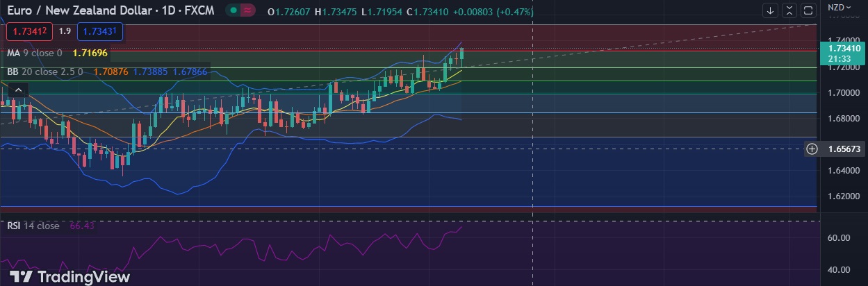Click the red sell price 1.73412 button

(x=28, y=31)
